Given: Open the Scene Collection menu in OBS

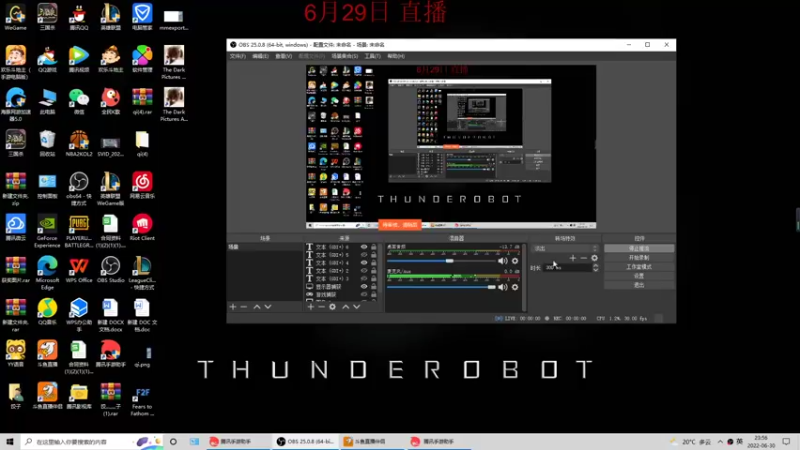Looking at the screenshot, I should [345, 56].
